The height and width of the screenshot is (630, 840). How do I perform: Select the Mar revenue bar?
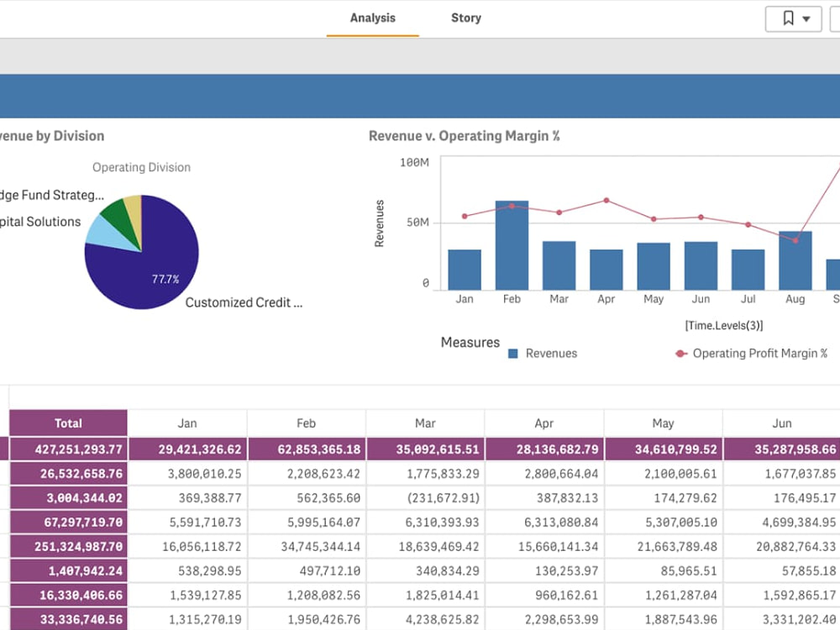coord(559,265)
